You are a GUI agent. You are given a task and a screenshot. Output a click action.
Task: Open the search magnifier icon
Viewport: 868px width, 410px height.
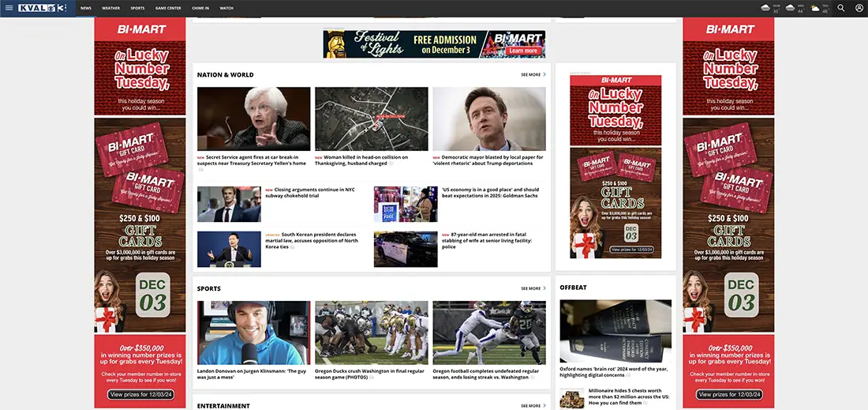(x=841, y=9)
